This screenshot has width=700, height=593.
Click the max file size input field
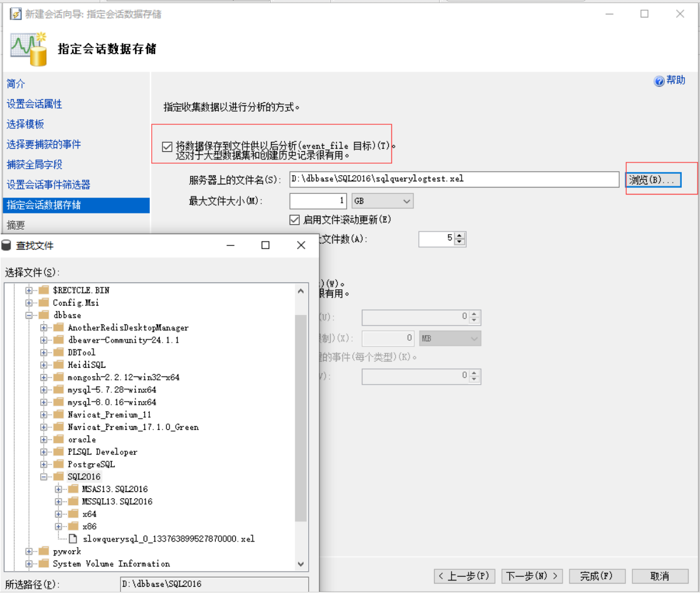tap(318, 201)
